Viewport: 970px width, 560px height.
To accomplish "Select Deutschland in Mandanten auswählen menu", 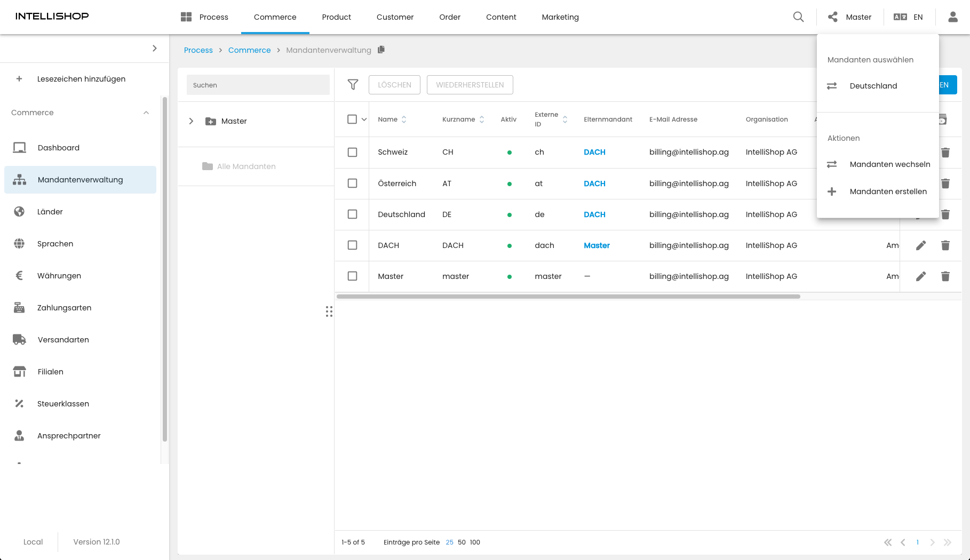I will [x=878, y=86].
